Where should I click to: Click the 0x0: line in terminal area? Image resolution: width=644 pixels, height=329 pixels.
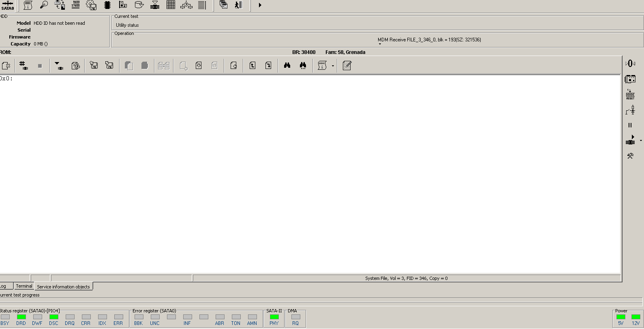point(6,79)
